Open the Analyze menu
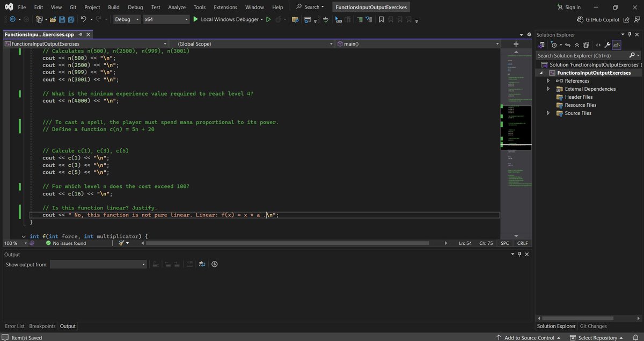644x341 pixels. click(x=177, y=7)
